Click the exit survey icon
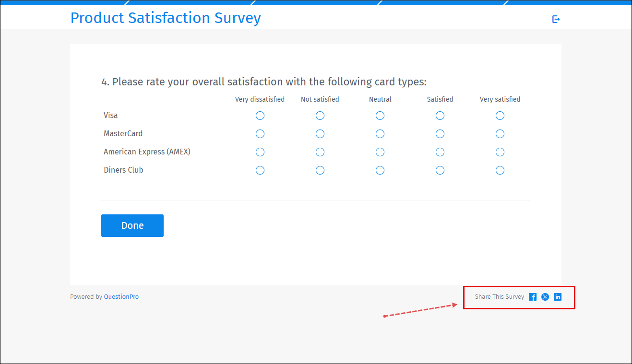This screenshot has height=364, width=632. point(556,19)
